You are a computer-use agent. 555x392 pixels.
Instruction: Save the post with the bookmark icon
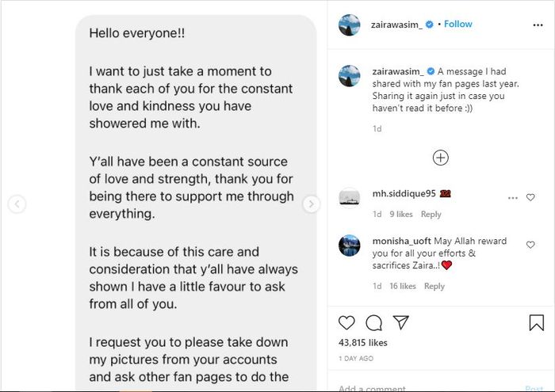[x=537, y=322]
